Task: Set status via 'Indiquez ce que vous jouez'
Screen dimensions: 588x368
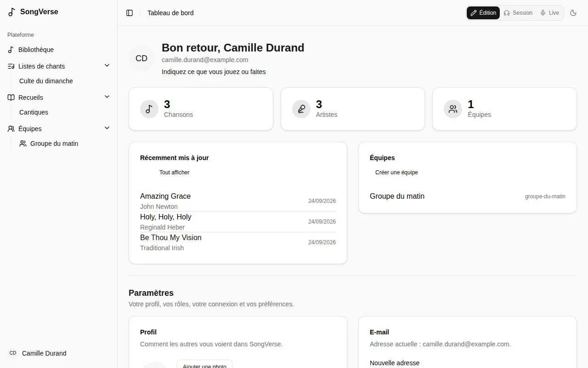Action: tap(214, 72)
